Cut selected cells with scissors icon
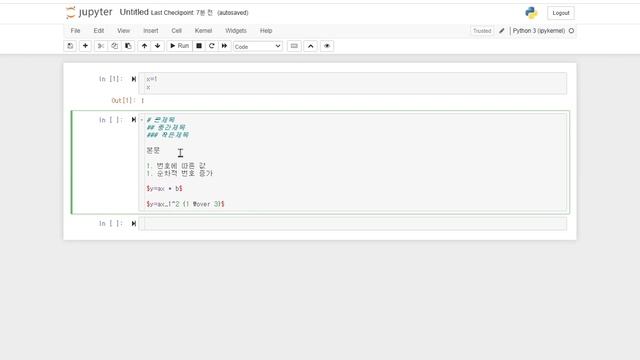Viewport: 640px width, 360px height. click(x=100, y=46)
